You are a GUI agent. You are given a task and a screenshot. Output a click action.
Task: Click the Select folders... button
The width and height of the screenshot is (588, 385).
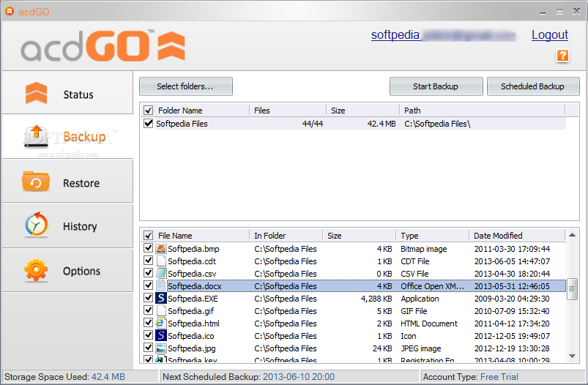(186, 86)
